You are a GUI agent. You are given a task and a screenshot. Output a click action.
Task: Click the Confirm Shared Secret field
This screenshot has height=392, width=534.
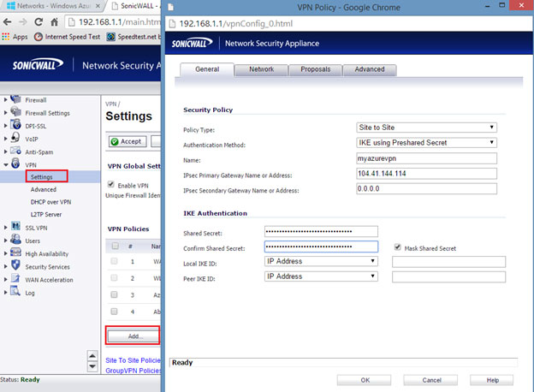[x=321, y=246]
